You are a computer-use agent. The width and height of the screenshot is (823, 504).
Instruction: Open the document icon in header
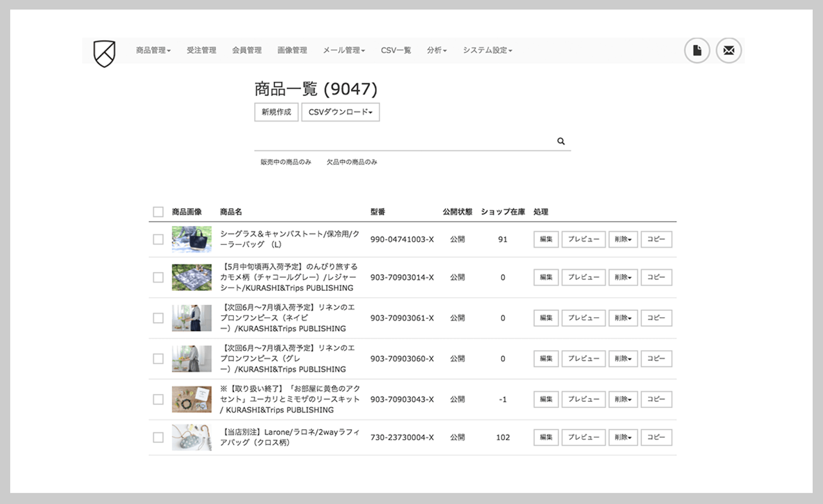tap(697, 50)
